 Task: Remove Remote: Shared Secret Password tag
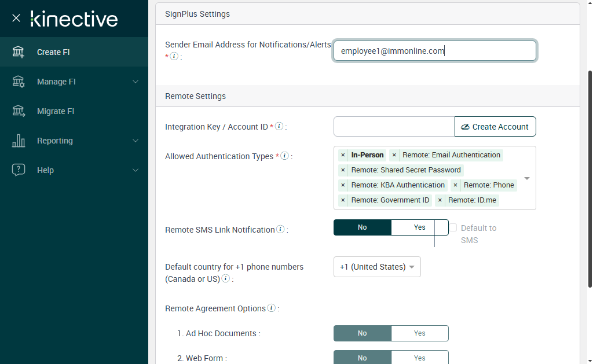(343, 170)
